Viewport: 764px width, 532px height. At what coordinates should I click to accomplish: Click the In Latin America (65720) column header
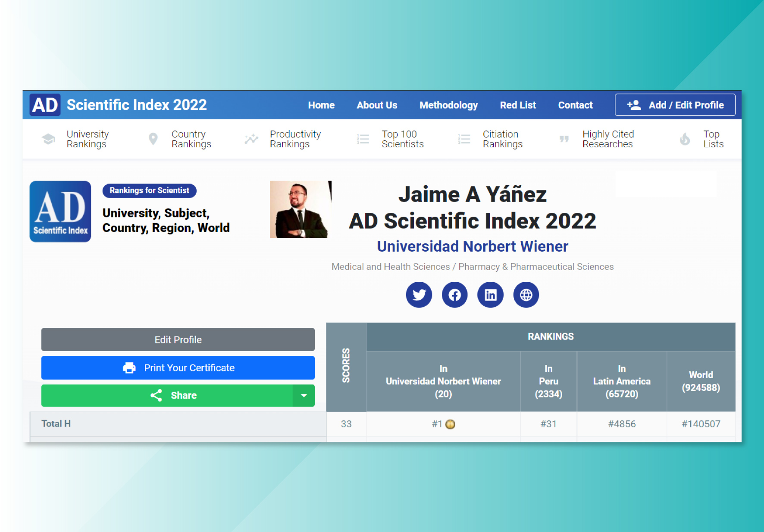pyautogui.click(x=622, y=381)
